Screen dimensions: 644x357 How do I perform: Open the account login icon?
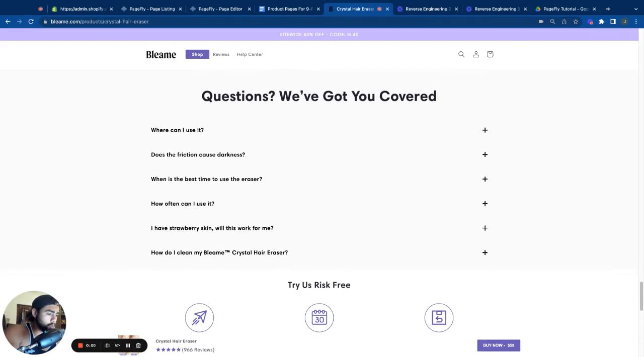pos(476,54)
